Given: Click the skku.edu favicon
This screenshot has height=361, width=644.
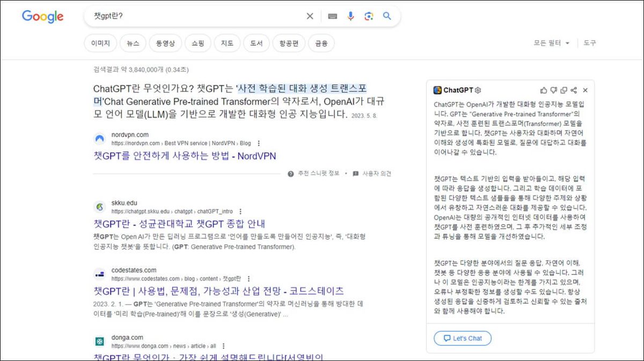Looking at the screenshot, I should click(100, 207).
